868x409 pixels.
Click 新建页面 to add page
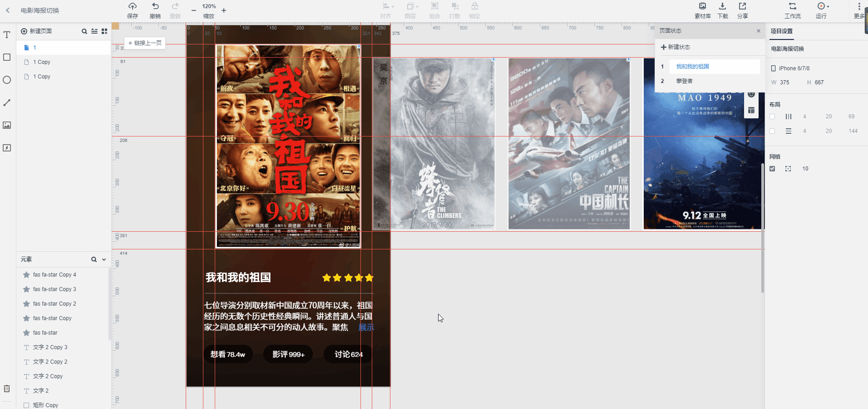[36, 31]
